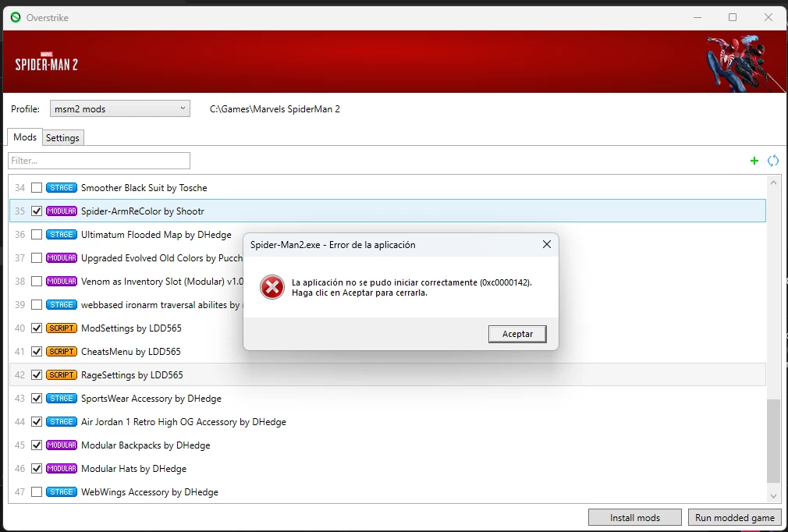Uncheck Spider-ArmReColor by Shootr

pos(36,211)
